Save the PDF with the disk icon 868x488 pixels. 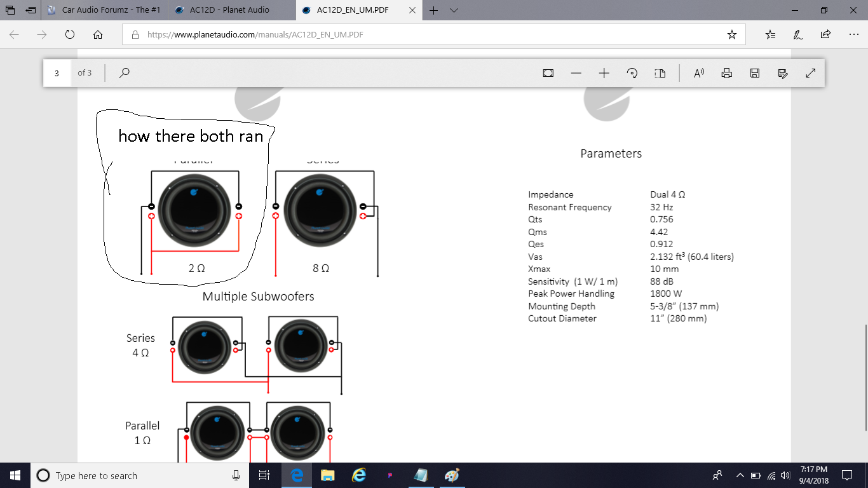tap(755, 73)
